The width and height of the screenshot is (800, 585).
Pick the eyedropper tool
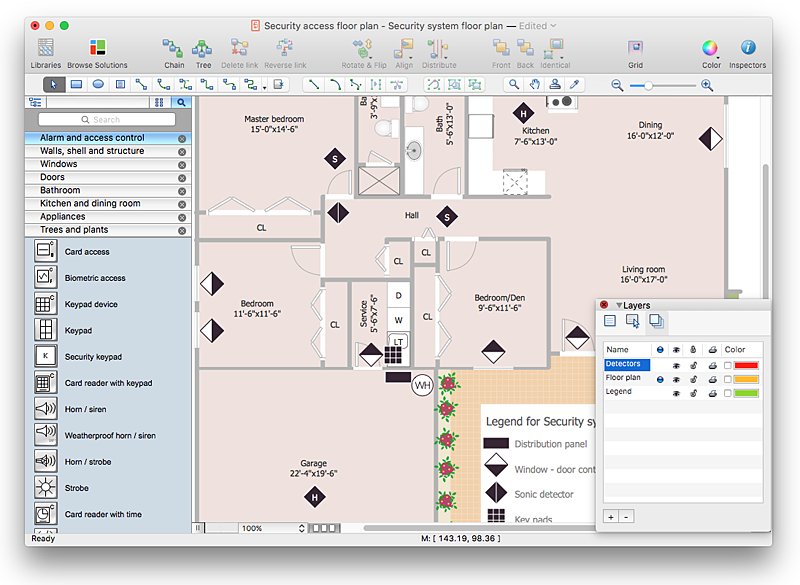[575, 85]
